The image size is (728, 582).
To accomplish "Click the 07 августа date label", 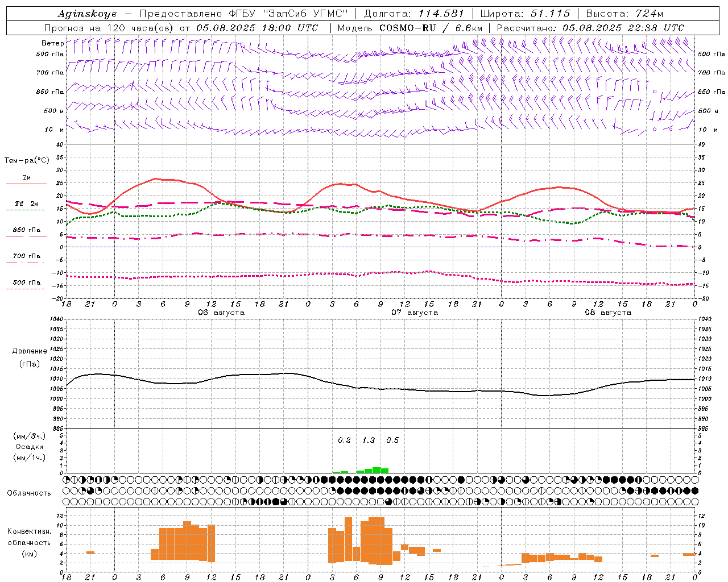I will pyautogui.click(x=415, y=313).
